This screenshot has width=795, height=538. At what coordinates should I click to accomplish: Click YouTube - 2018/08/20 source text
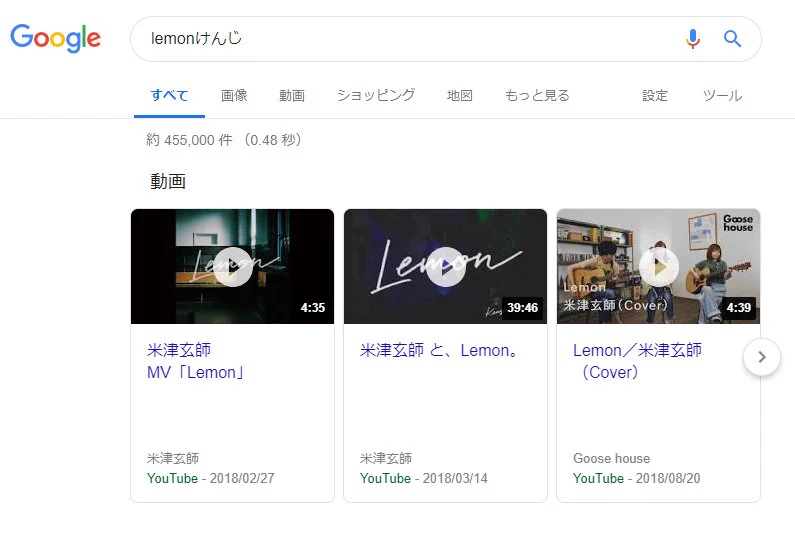coord(636,478)
